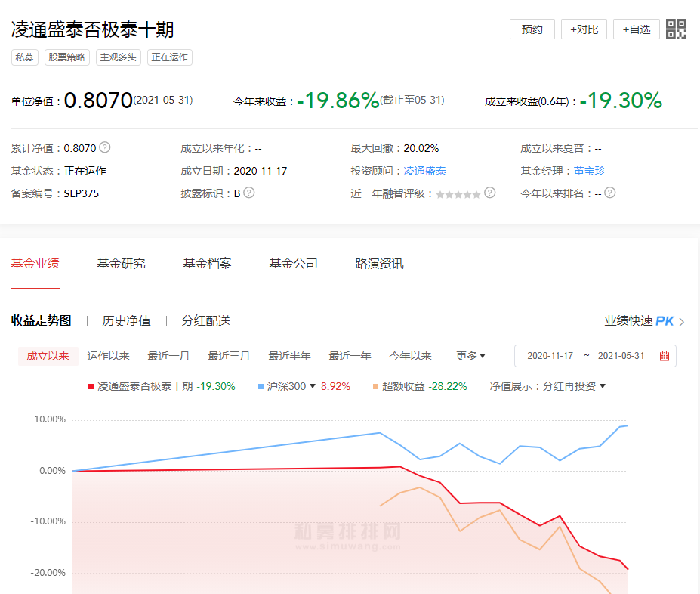This screenshot has height=594, width=700.
Task: Click the 超额收益 -28.22% legend value
Action: click(447, 386)
